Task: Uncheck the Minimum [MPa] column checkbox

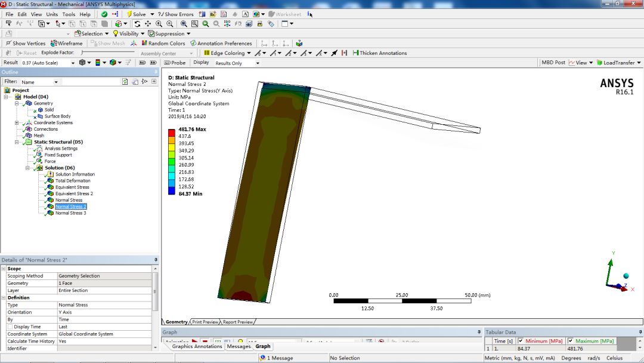Action: [521, 341]
